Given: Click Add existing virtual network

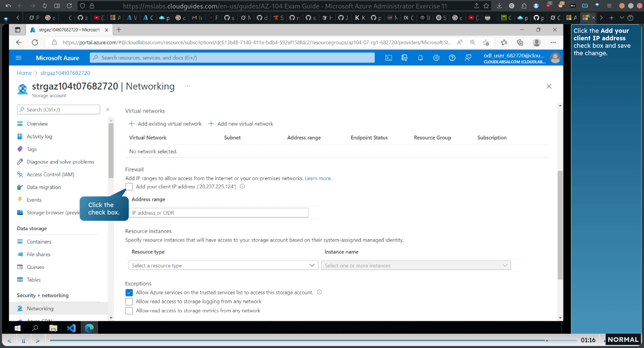Looking at the screenshot, I should coord(165,124).
